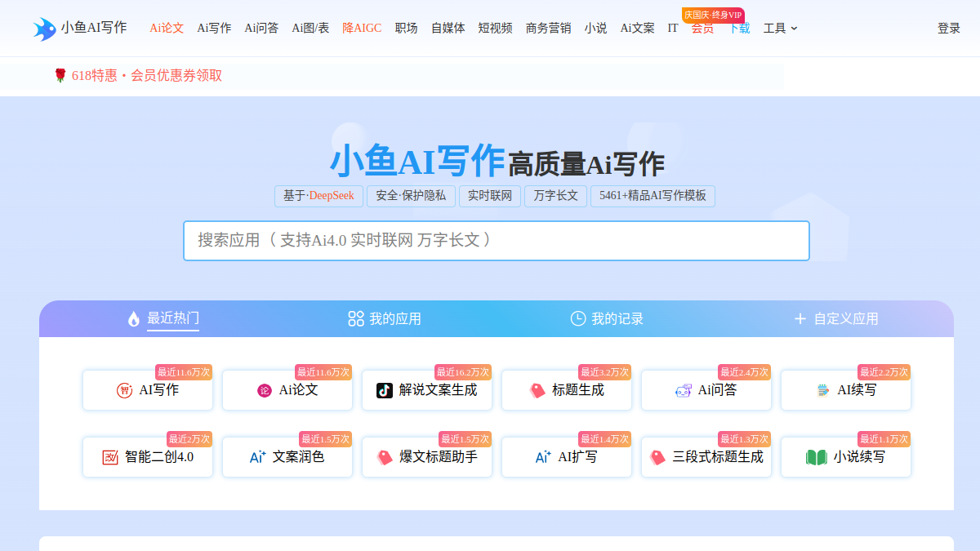Click the tag icon on 三段式标题生成

click(657, 457)
